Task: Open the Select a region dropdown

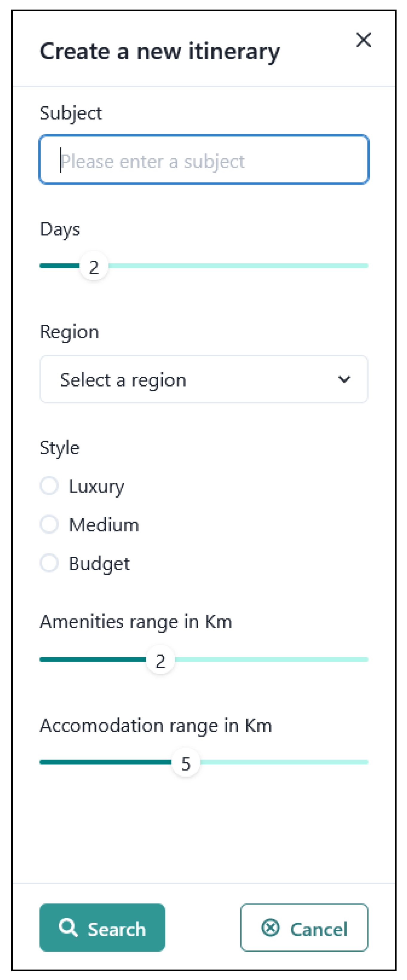Action: click(204, 379)
